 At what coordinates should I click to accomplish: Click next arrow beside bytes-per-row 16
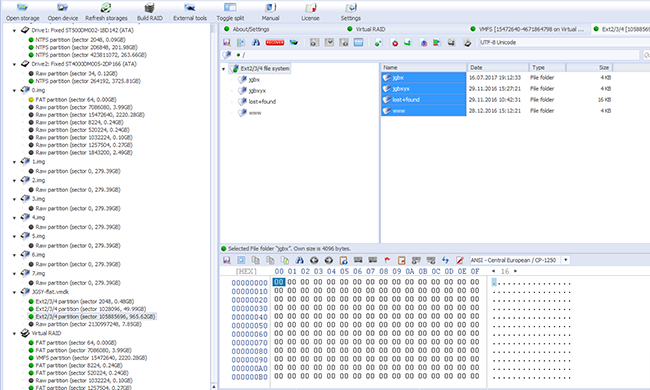tap(515, 271)
